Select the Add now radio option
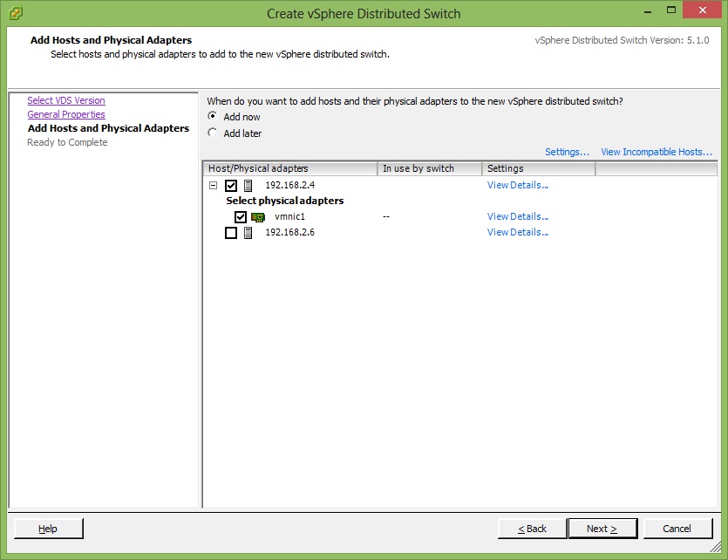Screen dimensions: 728x560 coord(213,117)
